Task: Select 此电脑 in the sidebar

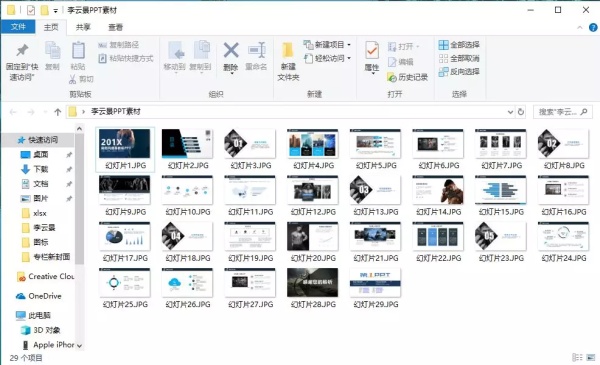Action: [x=33, y=316]
